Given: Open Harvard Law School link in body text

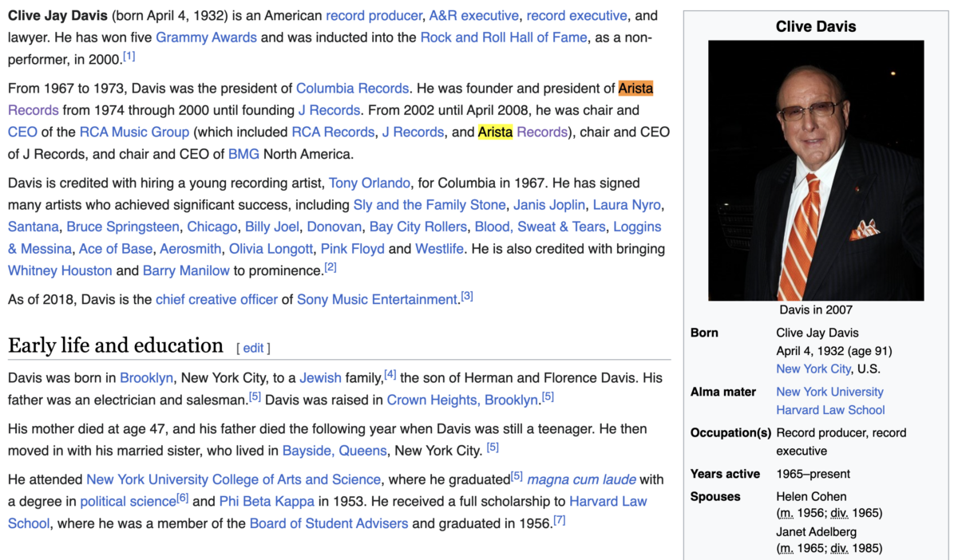Looking at the screenshot, I should (608, 502).
